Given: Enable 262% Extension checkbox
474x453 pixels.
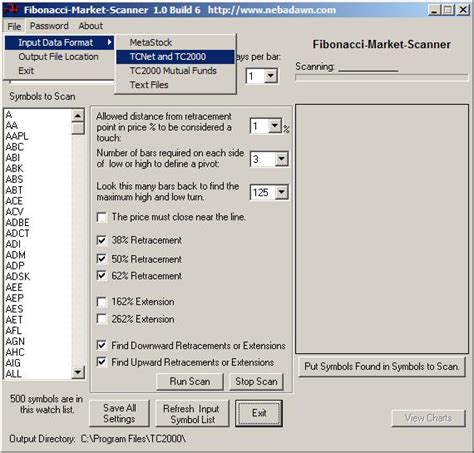Looking at the screenshot, I should (x=102, y=319).
